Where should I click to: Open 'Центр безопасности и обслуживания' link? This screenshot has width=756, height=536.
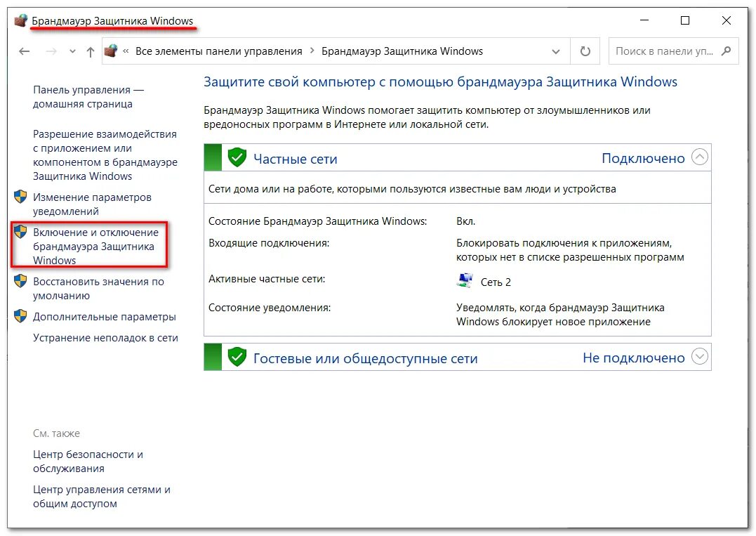click(x=88, y=462)
